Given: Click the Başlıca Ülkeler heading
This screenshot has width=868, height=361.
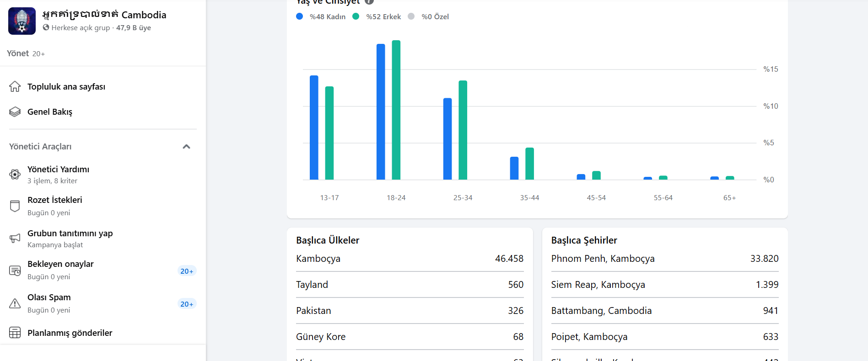Looking at the screenshot, I should pyautogui.click(x=328, y=240).
